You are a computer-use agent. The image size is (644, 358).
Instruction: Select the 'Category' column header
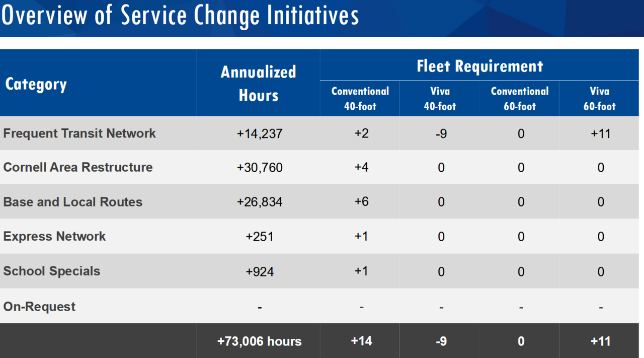(36, 84)
